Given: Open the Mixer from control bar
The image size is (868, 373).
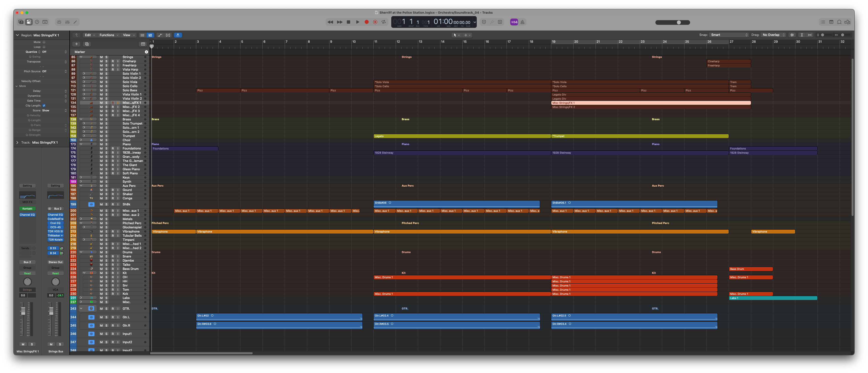Looking at the screenshot, I should 67,22.
